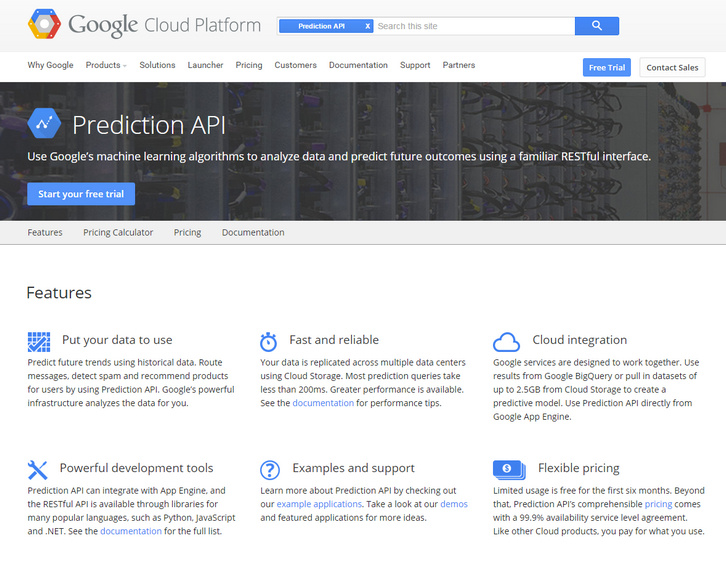The height and width of the screenshot is (569, 726).
Task: Expand the Products dropdown menu
Action: pyautogui.click(x=106, y=65)
